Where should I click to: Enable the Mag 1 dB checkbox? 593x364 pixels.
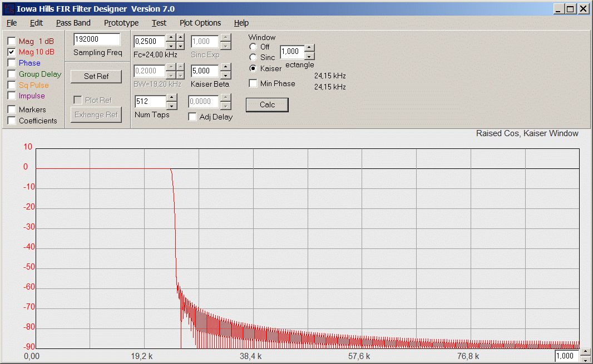pyautogui.click(x=12, y=41)
